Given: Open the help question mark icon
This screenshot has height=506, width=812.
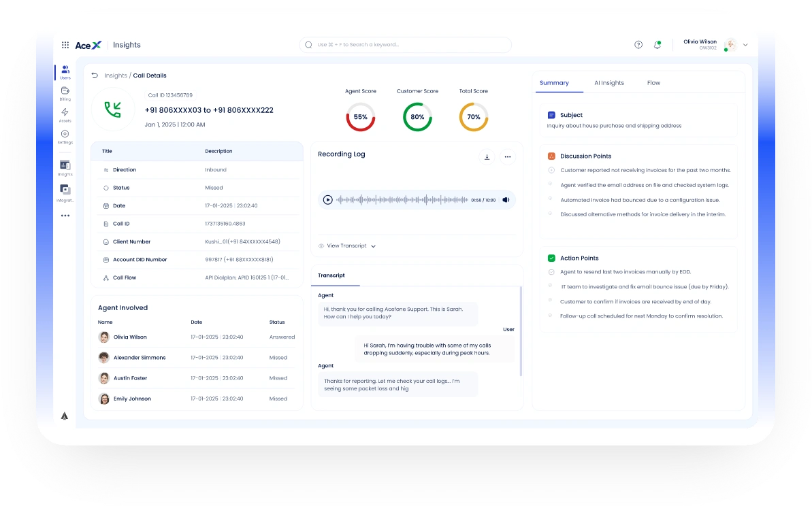Looking at the screenshot, I should tap(638, 45).
